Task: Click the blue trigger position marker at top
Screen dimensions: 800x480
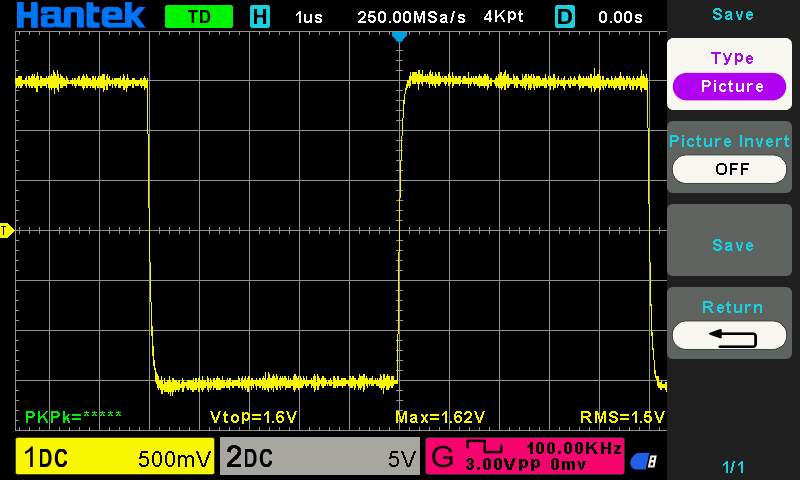Action: (x=399, y=37)
